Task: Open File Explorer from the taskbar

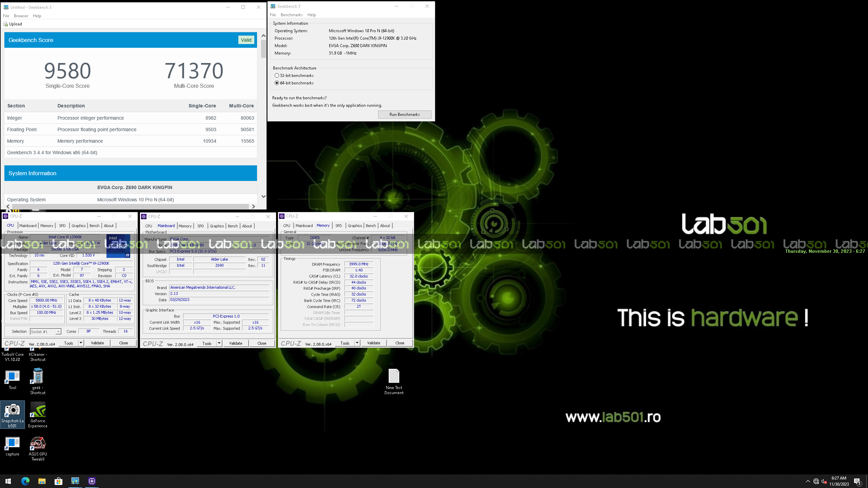Action: (42, 481)
